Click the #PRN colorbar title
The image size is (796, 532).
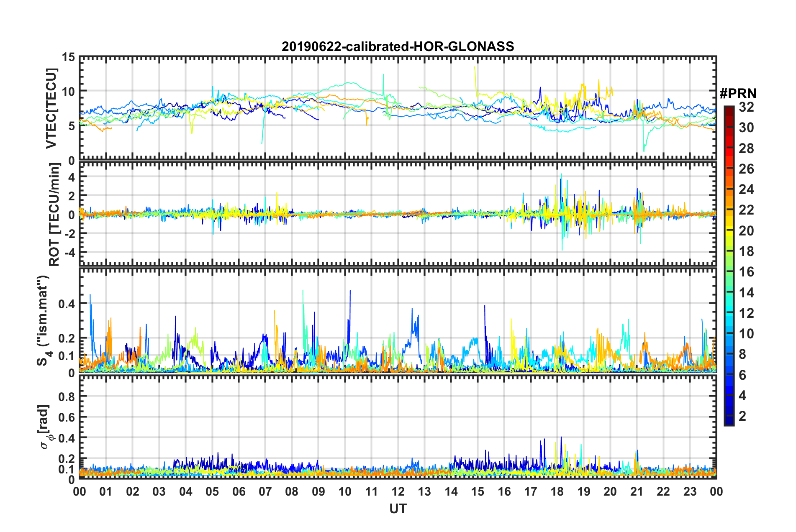738,93
